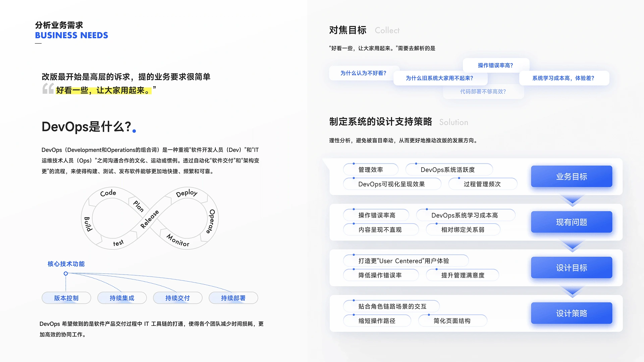Click the 代码部署不够高效? bubble
644x362 pixels.
(x=483, y=92)
